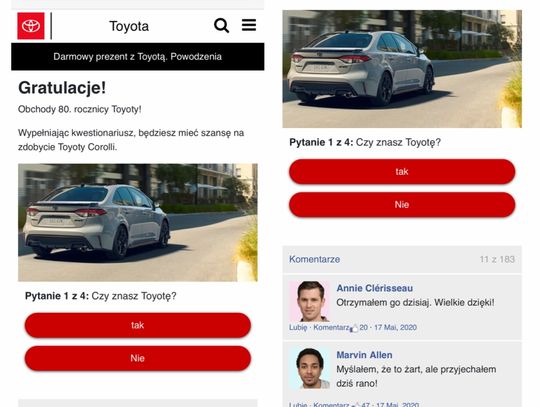Image resolution: width=540 pixels, height=407 pixels.
Task: Click "Komentarz" under Annie's comment
Action: click(331, 327)
